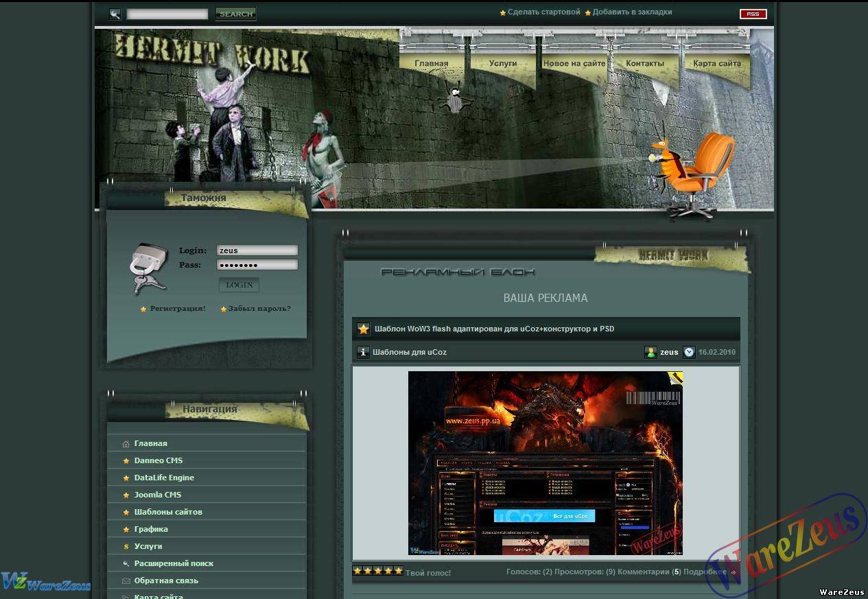Click the star before 'Сделать стартовой'
This screenshot has width=868, height=599.
point(503,13)
